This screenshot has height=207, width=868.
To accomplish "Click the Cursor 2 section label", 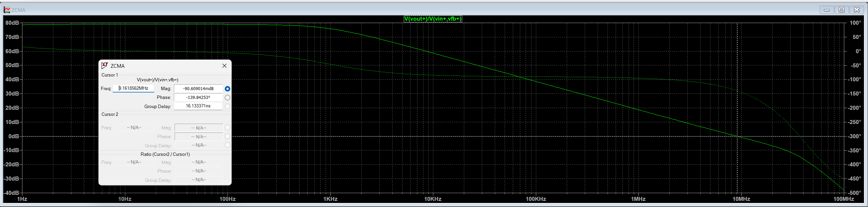I will click(x=110, y=114).
